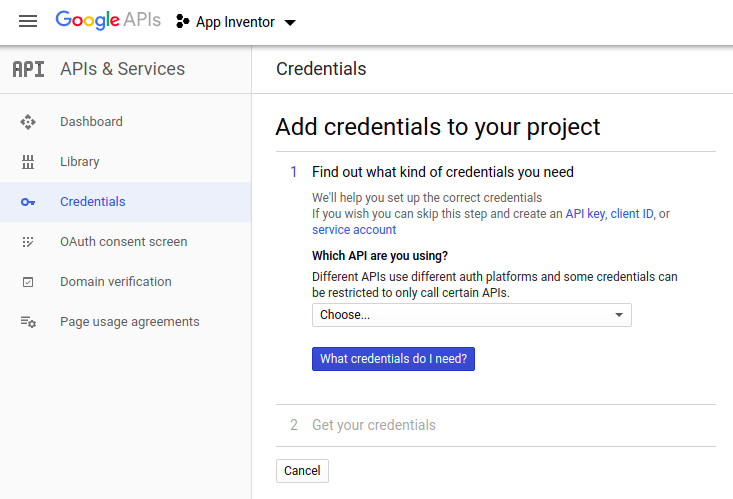733x499 pixels.
Task: Click the Credentials key icon
Action: click(28, 202)
